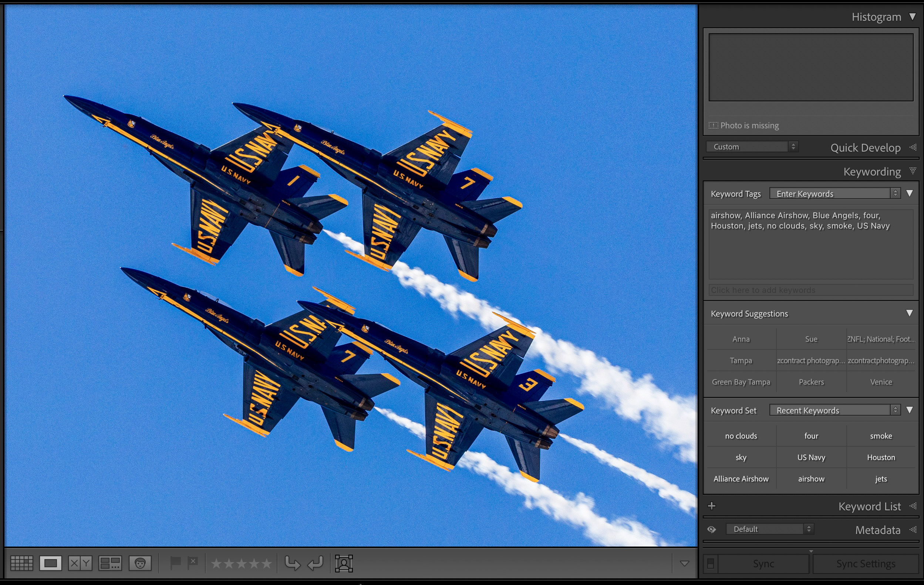The width and height of the screenshot is (924, 585).
Task: Set rating to three stars
Action: click(242, 564)
